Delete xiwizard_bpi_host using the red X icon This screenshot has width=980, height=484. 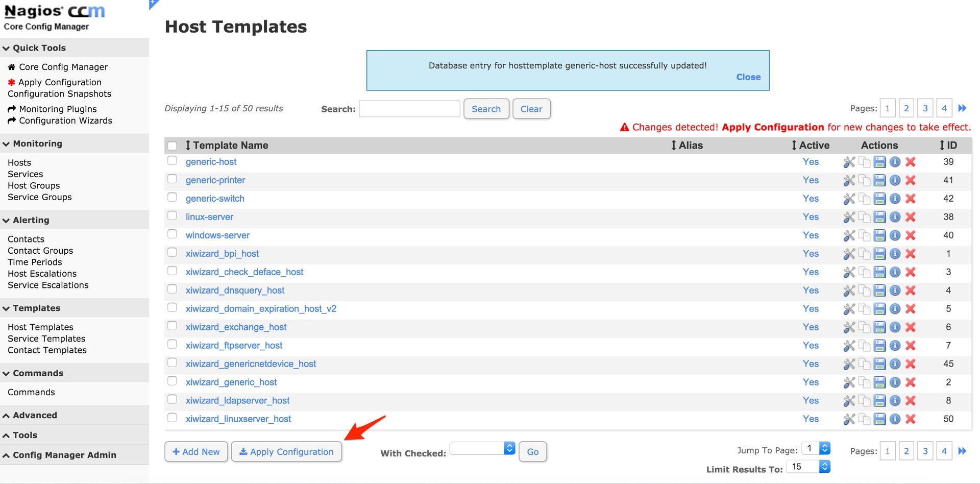point(910,254)
